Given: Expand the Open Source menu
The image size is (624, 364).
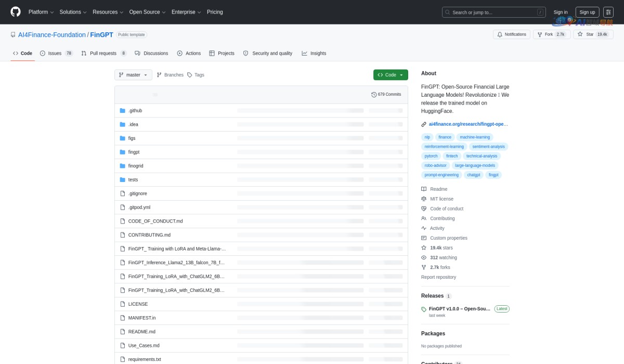Looking at the screenshot, I should click(x=147, y=12).
